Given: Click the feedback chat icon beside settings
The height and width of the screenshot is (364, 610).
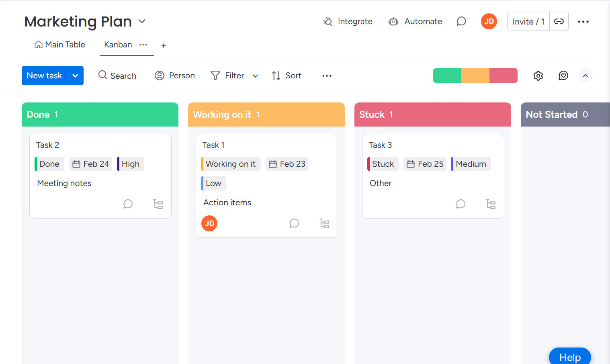Looking at the screenshot, I should 563,76.
